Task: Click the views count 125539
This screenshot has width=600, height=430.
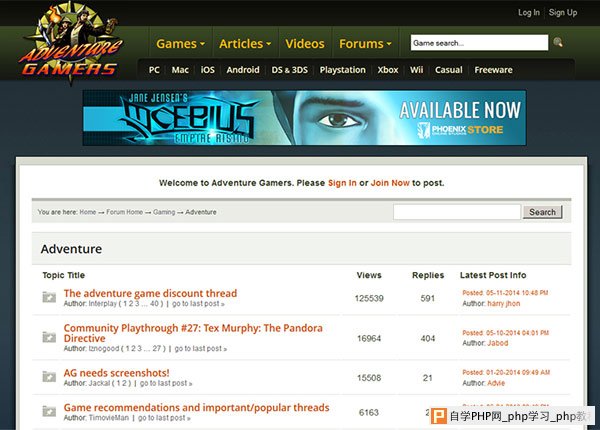Action: (369, 298)
